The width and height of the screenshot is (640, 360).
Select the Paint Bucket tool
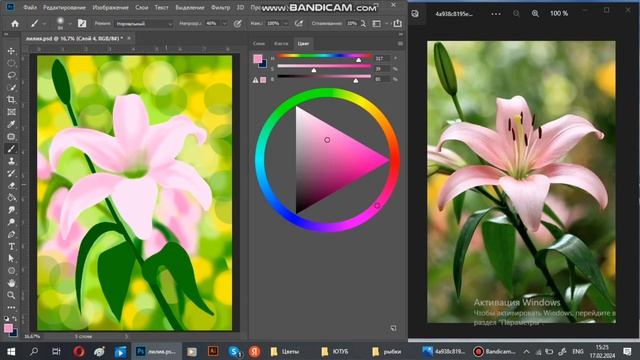[x=11, y=198]
